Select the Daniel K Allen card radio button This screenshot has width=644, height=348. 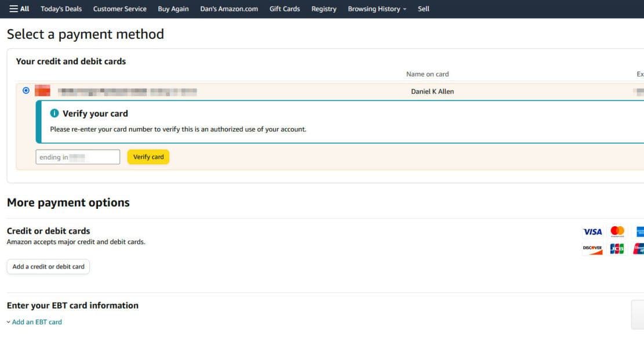click(x=26, y=90)
